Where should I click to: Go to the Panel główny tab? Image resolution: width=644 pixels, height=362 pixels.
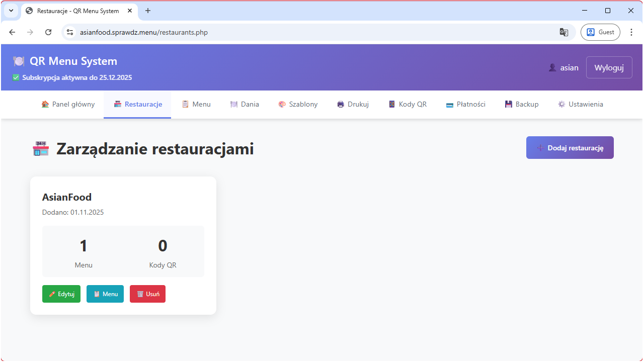tap(67, 104)
